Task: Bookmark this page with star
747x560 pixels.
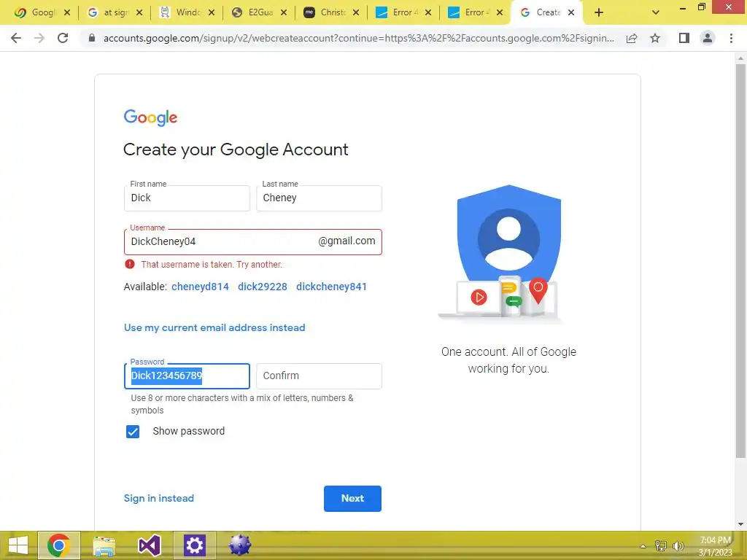Action: (x=655, y=38)
